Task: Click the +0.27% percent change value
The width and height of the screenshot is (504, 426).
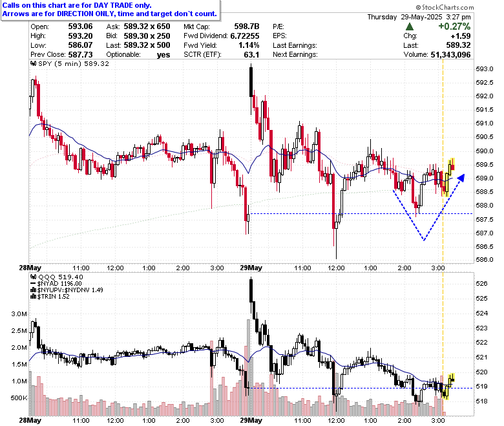Action: pos(454,27)
